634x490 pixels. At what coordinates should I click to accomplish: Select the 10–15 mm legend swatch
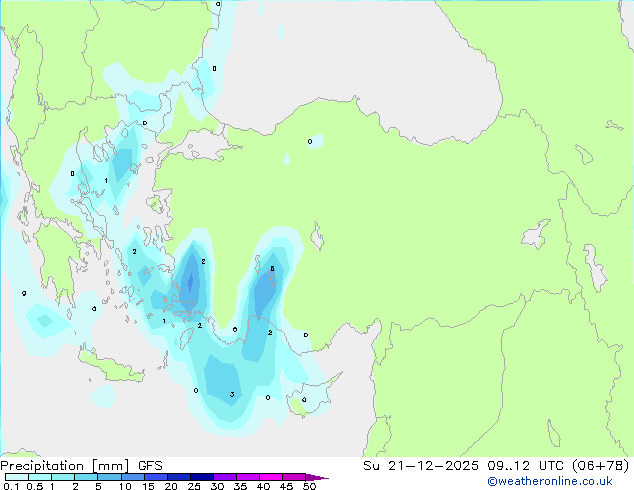pos(132,477)
